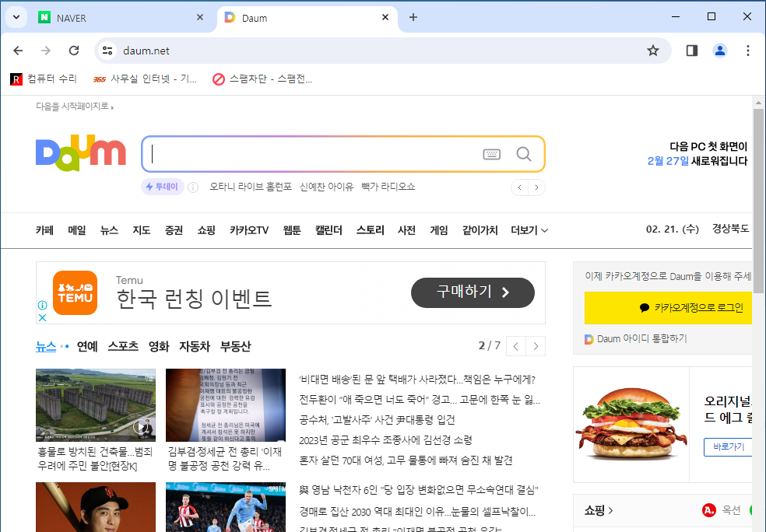766x532 pixels.
Task: Open trending term 신예찬 아이유
Action: coord(326,187)
